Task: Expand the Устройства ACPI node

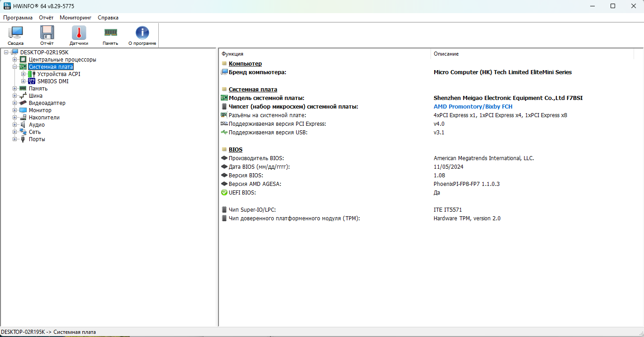Action: click(x=24, y=74)
